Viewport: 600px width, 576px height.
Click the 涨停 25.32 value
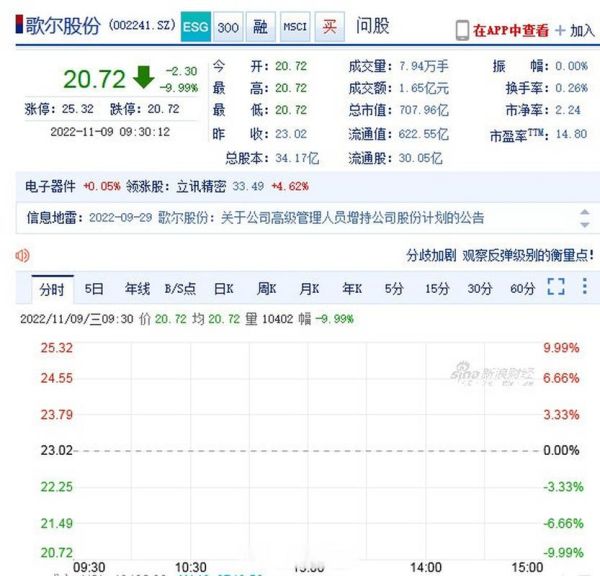pyautogui.click(x=78, y=109)
